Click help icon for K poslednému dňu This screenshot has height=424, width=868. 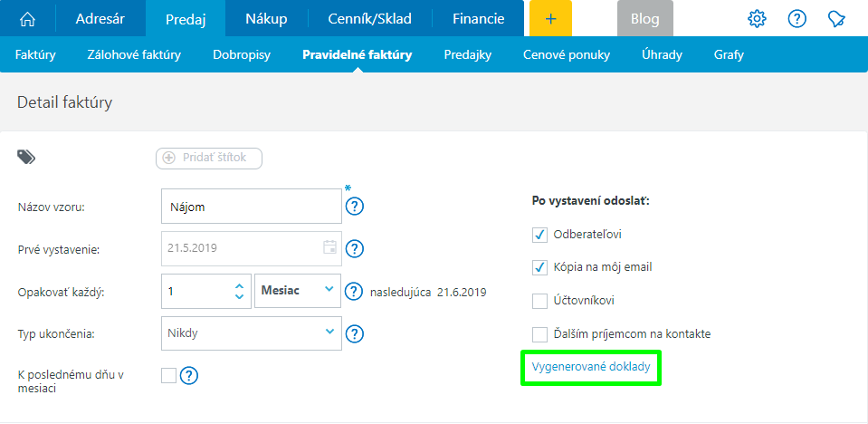click(189, 375)
